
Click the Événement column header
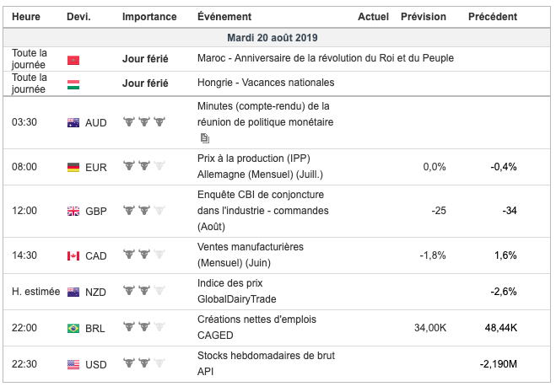[224, 17]
